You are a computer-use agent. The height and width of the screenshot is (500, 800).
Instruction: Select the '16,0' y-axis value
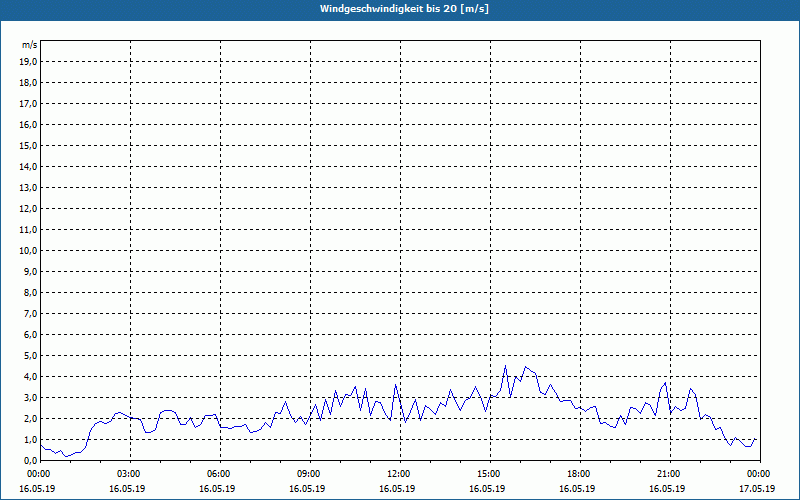(x=28, y=124)
